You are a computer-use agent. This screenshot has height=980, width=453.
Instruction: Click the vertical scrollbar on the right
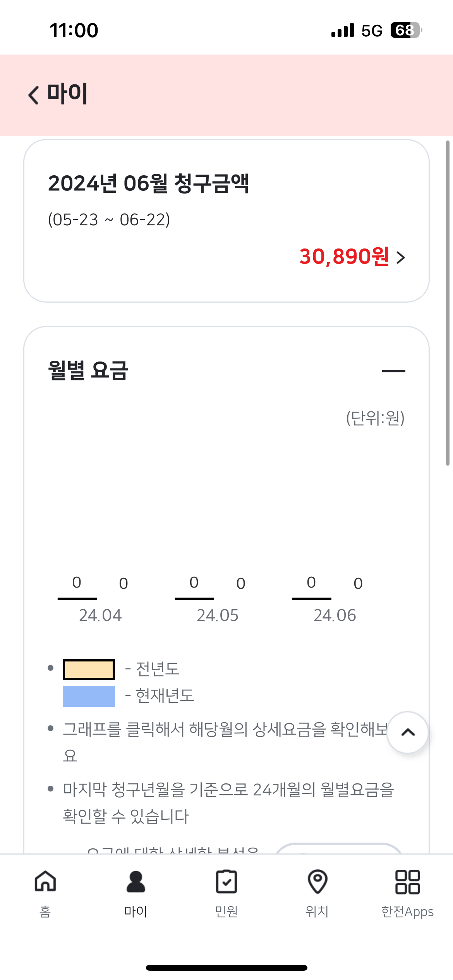pos(448,303)
